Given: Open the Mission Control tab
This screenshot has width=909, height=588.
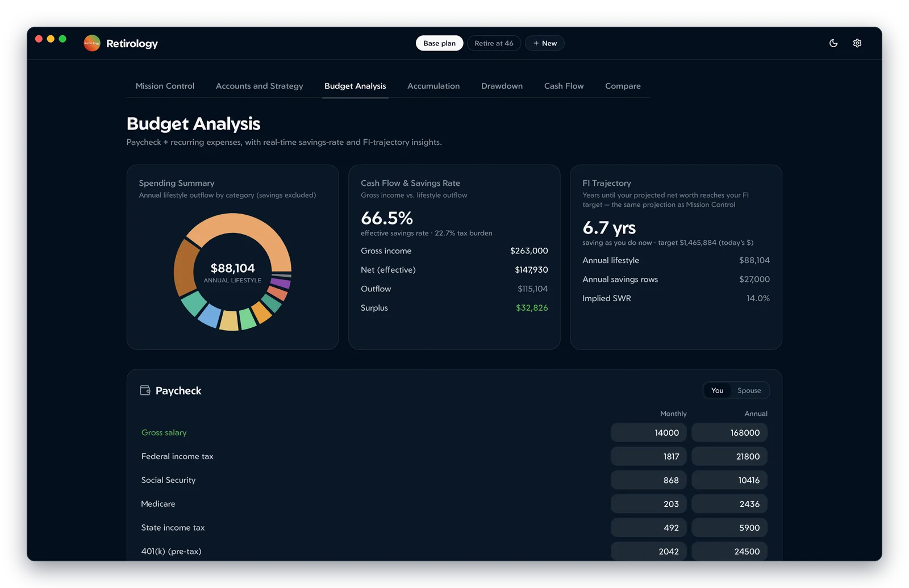Looking at the screenshot, I should click(165, 86).
